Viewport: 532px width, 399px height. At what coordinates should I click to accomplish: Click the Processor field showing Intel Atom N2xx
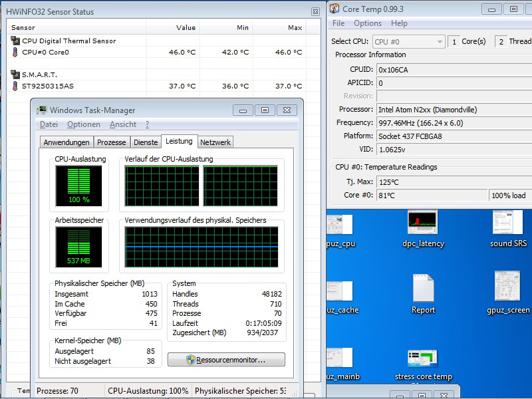point(454,110)
